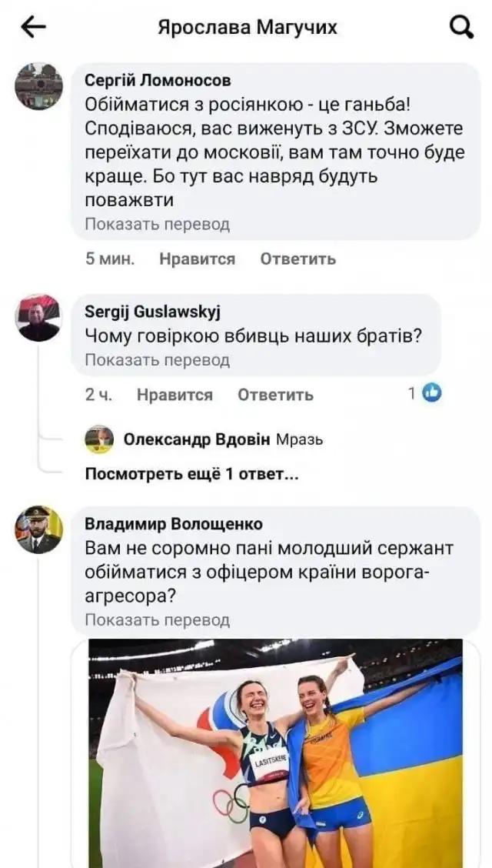Open Олександр Вдовін's name link

[197, 439]
